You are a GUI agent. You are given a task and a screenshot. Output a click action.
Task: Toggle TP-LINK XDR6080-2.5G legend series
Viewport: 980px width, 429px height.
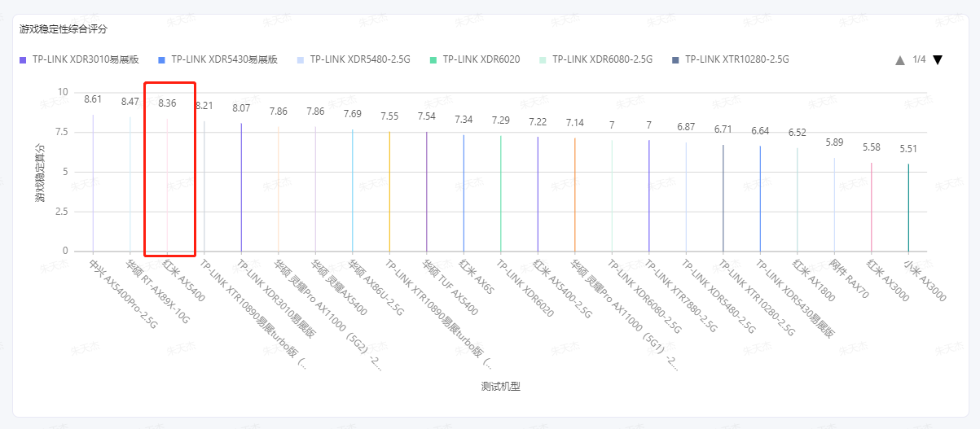pyautogui.click(x=596, y=59)
